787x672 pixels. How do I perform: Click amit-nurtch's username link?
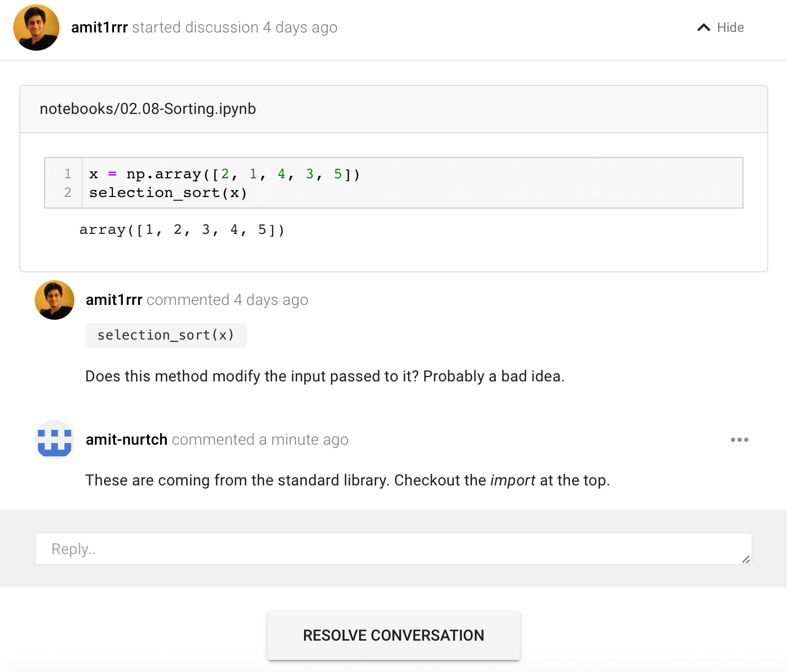point(126,439)
